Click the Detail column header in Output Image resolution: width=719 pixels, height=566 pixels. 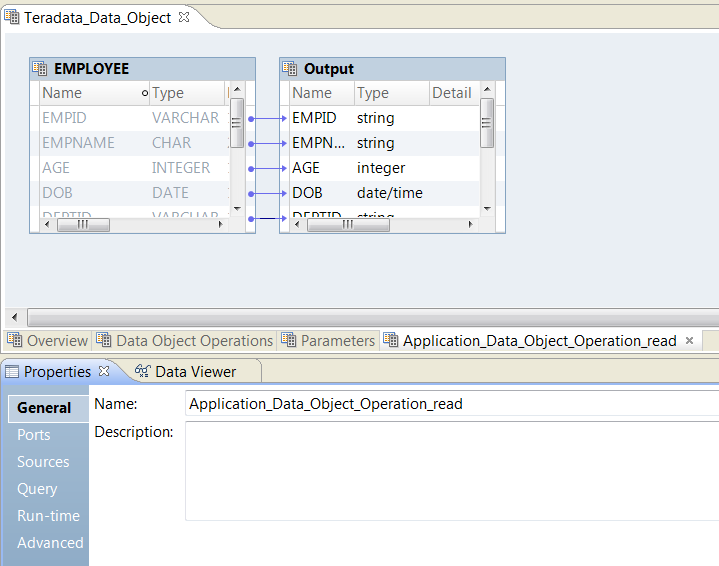454,93
